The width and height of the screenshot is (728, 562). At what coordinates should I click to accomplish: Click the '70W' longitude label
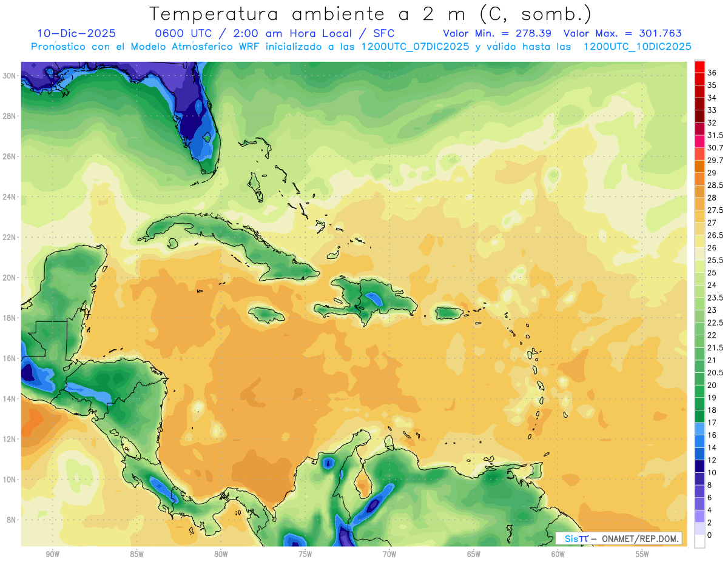coord(389,554)
